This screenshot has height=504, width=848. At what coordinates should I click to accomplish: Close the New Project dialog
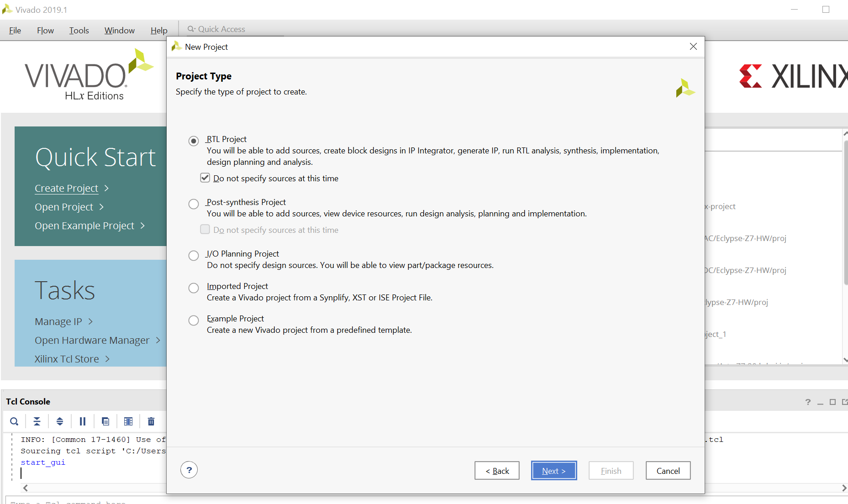click(x=693, y=47)
